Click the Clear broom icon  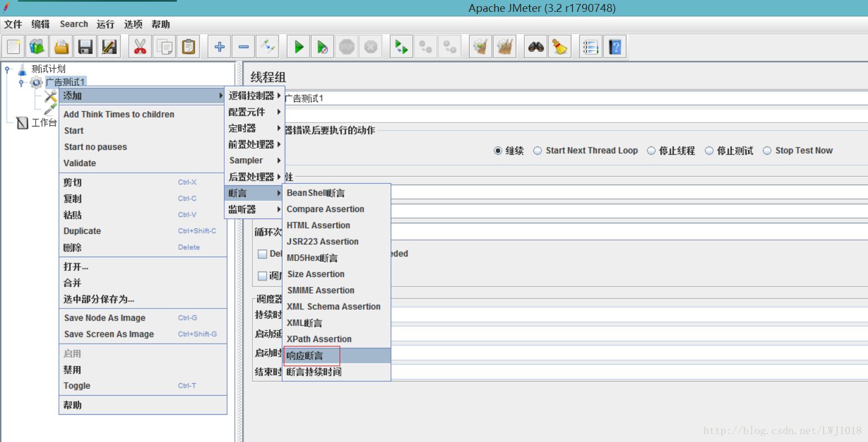(x=480, y=46)
